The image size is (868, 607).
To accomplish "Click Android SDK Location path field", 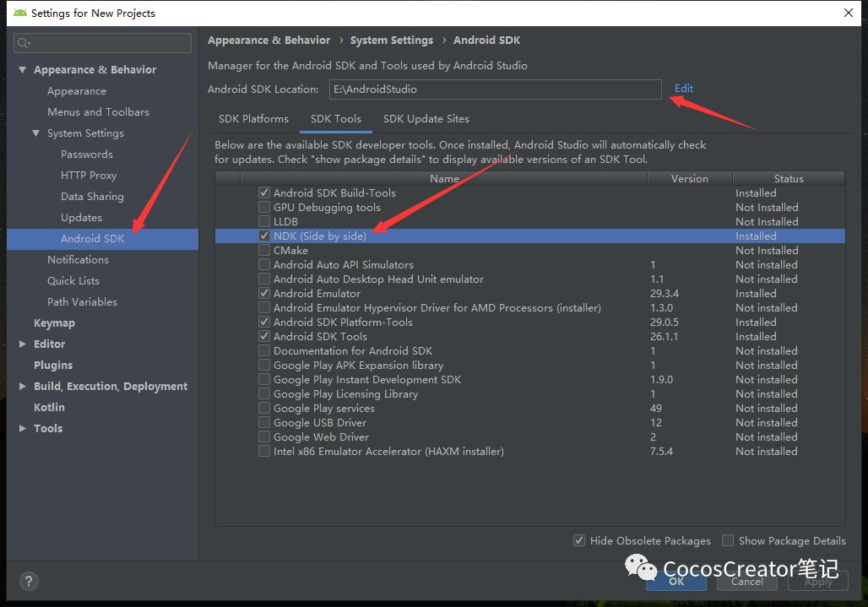I will (x=495, y=89).
